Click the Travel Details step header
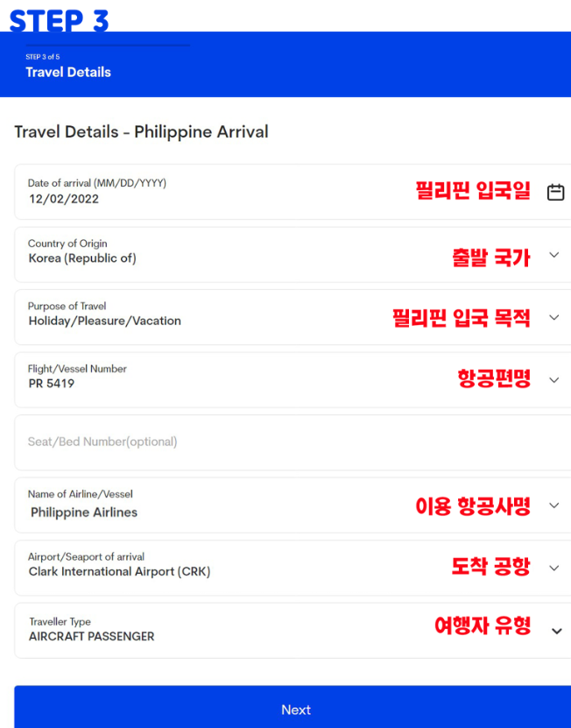Viewport: 571px width, 728px height. click(68, 72)
